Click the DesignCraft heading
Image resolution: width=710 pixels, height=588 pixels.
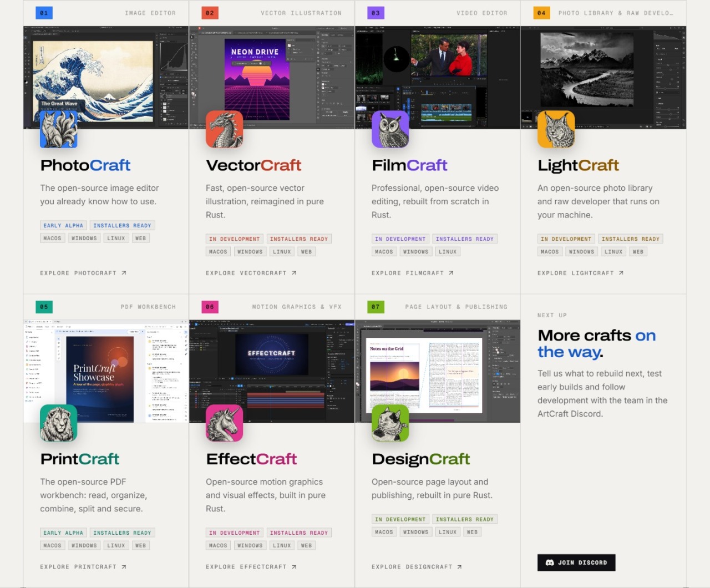pyautogui.click(x=421, y=459)
